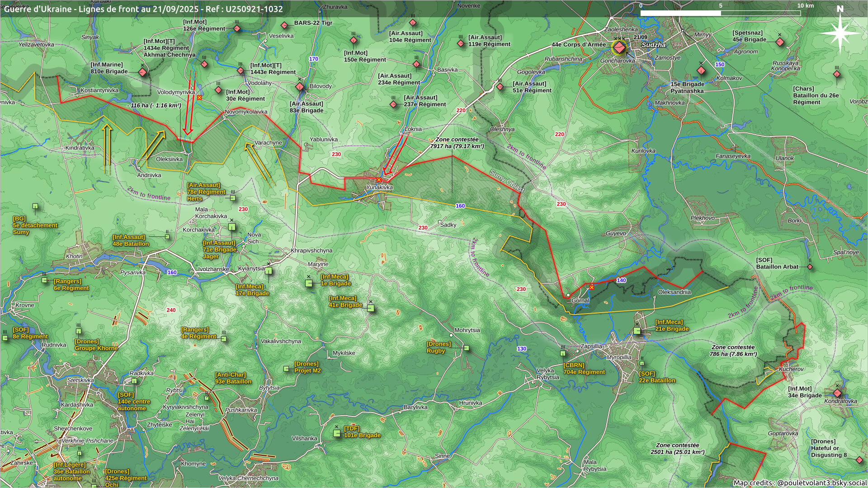Screen dimensions: 868x488
Task: Select the 101e Brigade TDF green marker
Action: click(x=336, y=433)
